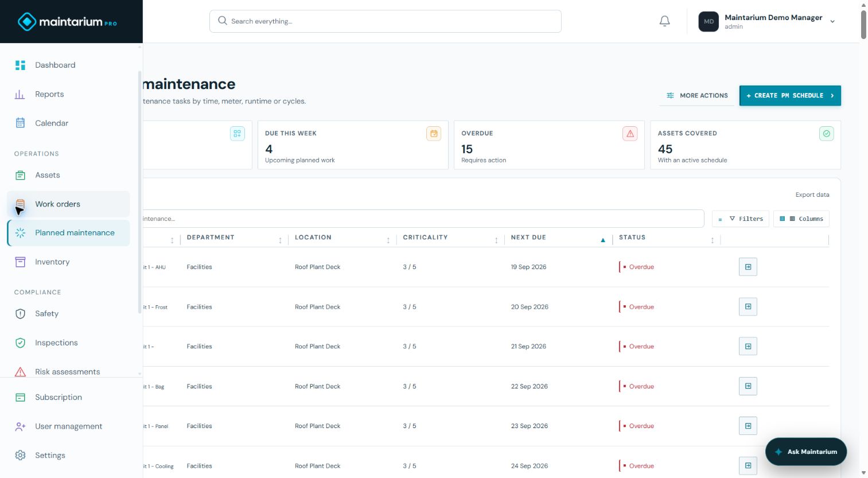Open the More Actions menu
The width and height of the screenshot is (868, 478).
(697, 96)
